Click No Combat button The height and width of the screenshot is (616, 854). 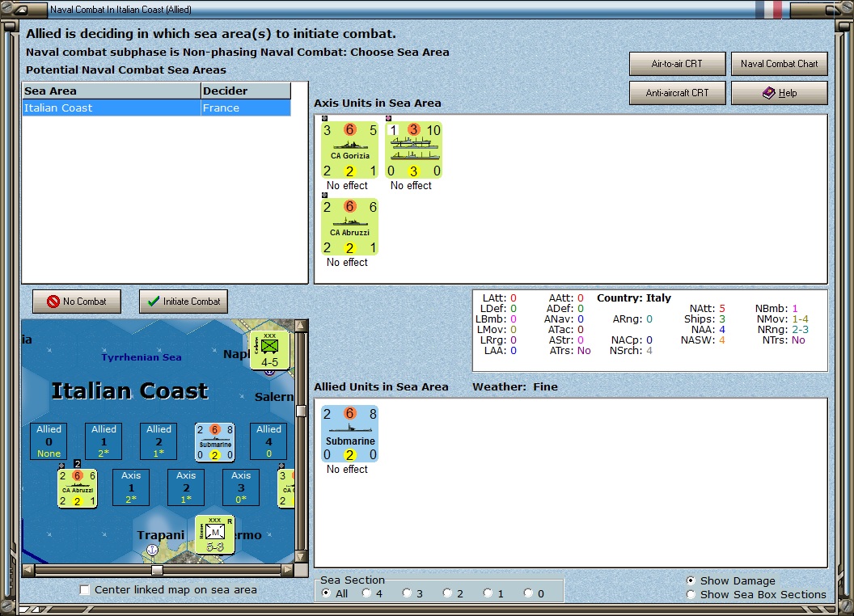(77, 302)
